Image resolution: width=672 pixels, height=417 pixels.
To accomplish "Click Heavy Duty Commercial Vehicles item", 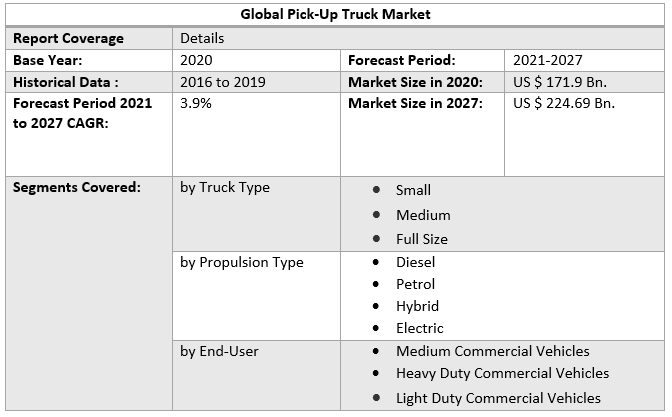I will pyautogui.click(x=502, y=373).
